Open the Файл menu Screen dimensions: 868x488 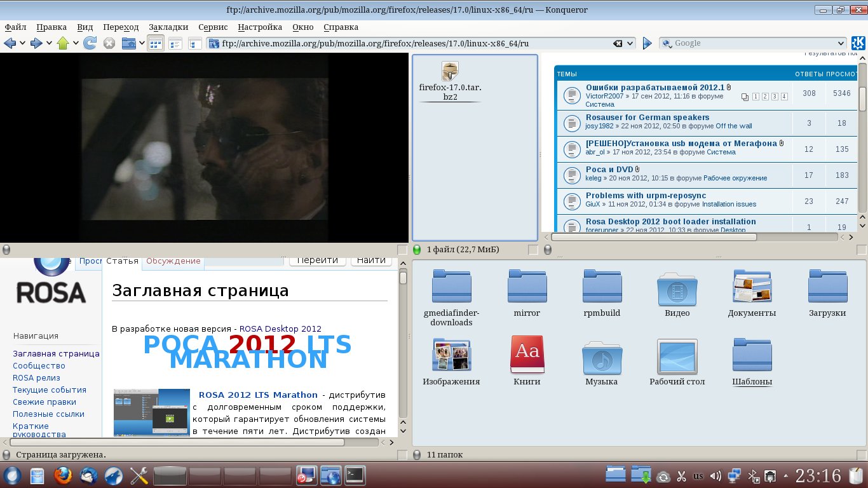(x=15, y=27)
